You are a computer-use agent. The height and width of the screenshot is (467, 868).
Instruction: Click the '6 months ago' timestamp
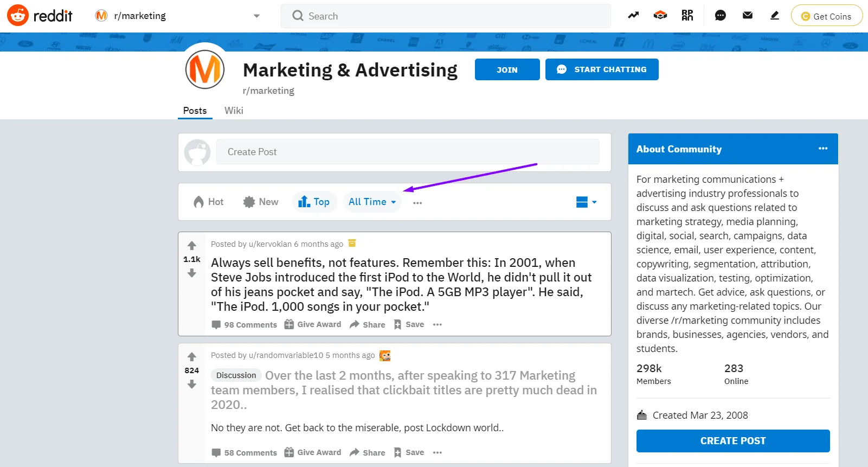[x=319, y=244]
